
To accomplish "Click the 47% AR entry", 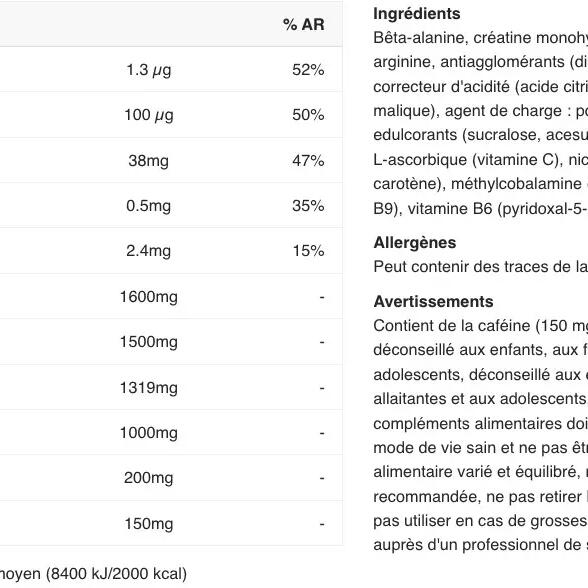I will point(308,160).
